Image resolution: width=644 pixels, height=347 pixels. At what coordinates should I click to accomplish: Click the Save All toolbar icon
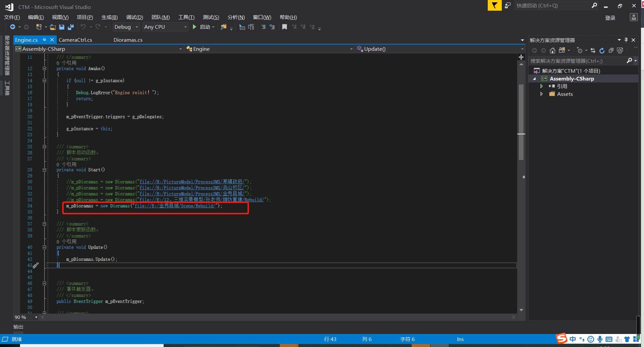[x=71, y=27]
